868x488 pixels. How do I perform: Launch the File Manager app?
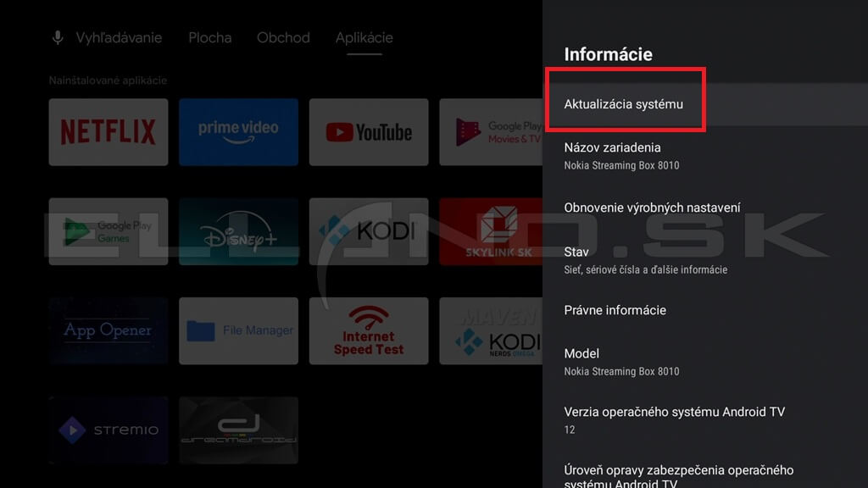(x=238, y=330)
